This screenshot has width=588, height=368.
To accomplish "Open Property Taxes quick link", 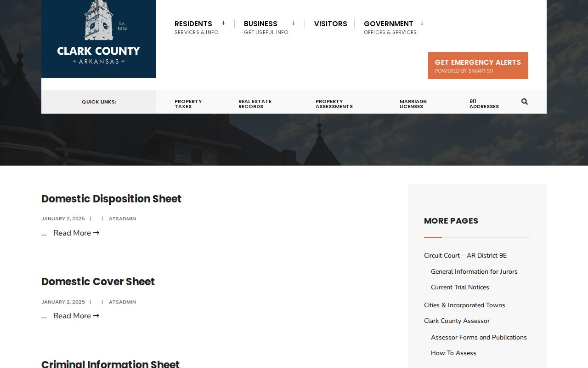I will [x=188, y=104].
